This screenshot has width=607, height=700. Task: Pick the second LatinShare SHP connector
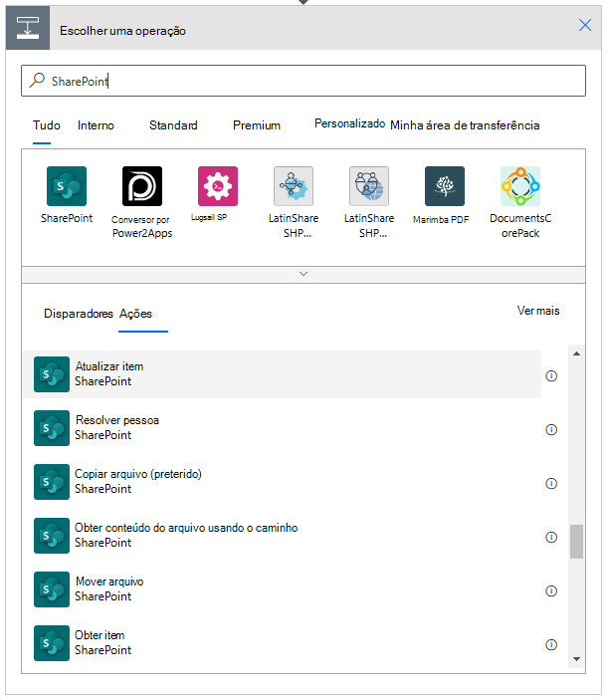369,186
